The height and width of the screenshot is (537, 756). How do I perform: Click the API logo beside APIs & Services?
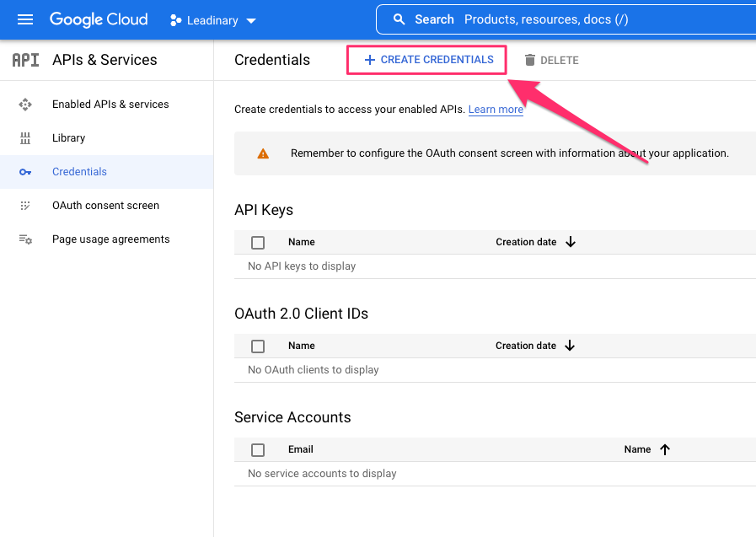coord(25,60)
